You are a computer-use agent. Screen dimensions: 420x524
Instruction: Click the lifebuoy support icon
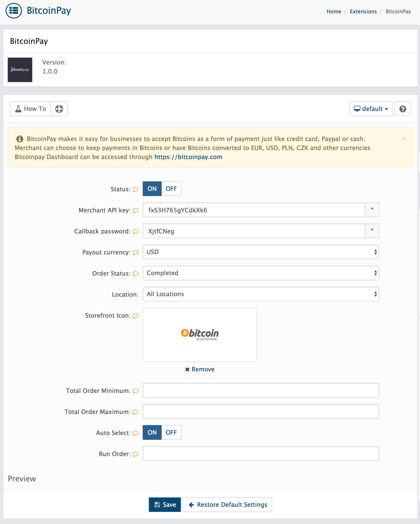click(x=59, y=109)
